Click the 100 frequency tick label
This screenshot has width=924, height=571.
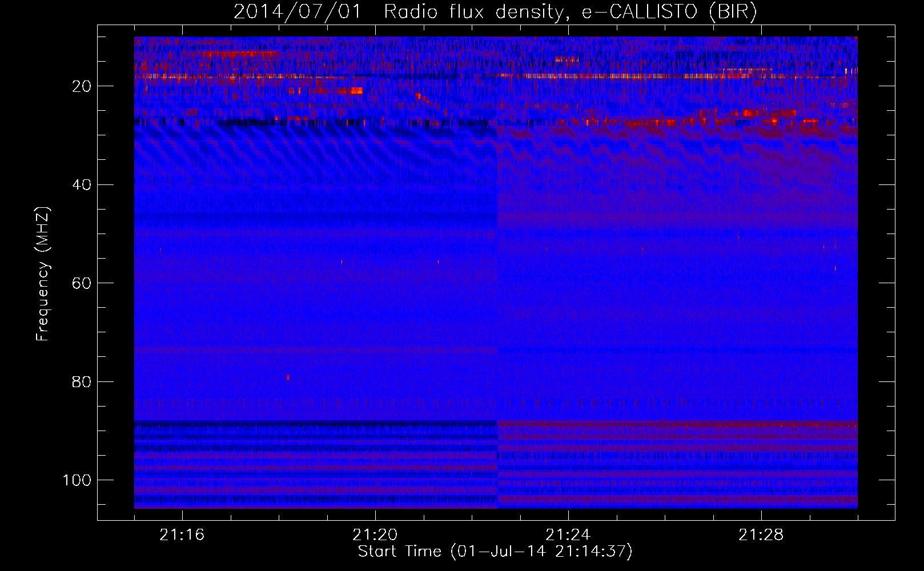pyautogui.click(x=77, y=480)
